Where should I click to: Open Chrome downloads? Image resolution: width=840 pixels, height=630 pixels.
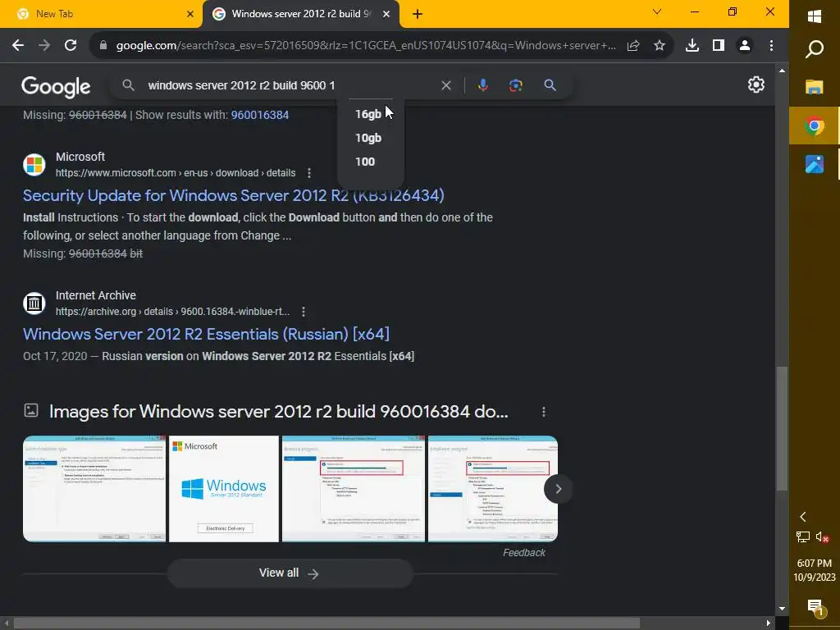pyautogui.click(x=692, y=46)
